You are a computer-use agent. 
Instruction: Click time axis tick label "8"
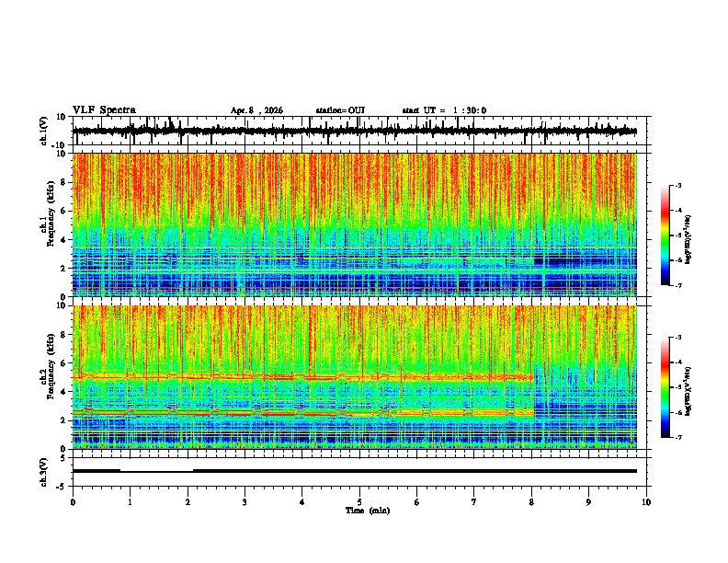[x=531, y=502]
